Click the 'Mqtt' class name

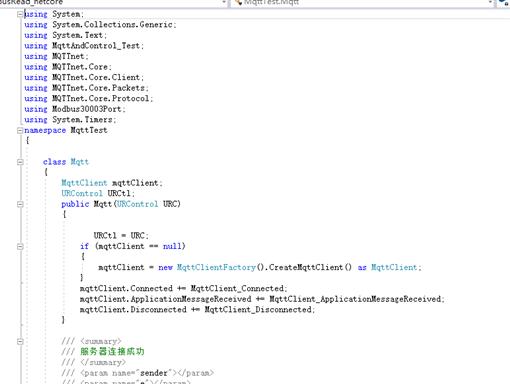coord(80,162)
